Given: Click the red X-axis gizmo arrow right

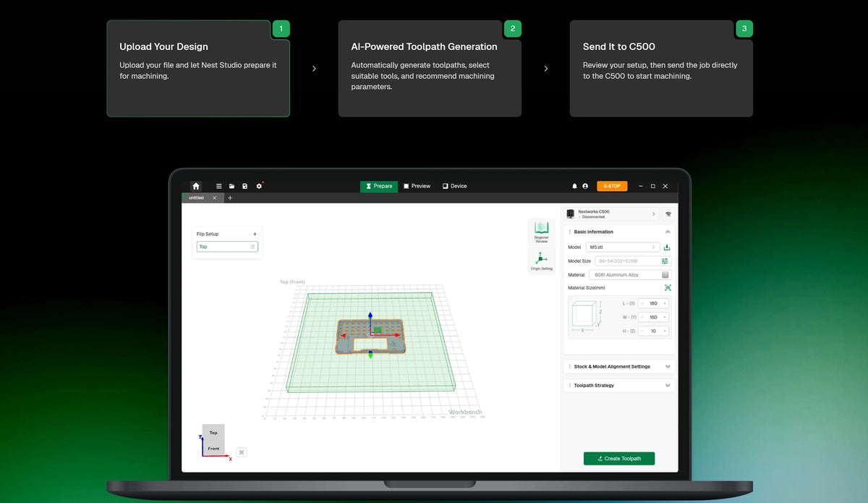Looking at the screenshot, I should 398,335.
